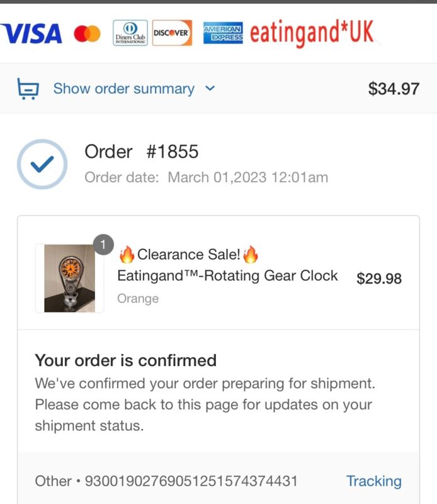This screenshot has width=437, height=504.
Task: Click the Discover card logo
Action: tap(172, 33)
